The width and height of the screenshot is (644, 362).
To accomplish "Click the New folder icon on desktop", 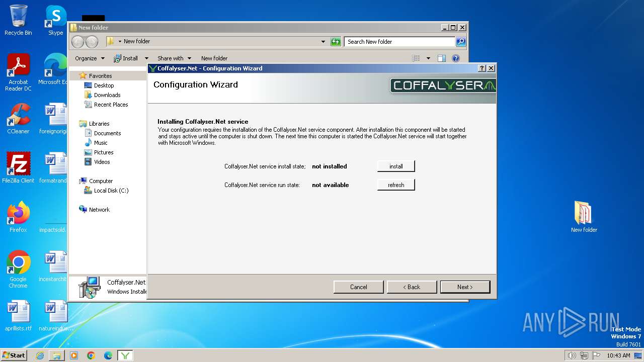I will coord(584,217).
